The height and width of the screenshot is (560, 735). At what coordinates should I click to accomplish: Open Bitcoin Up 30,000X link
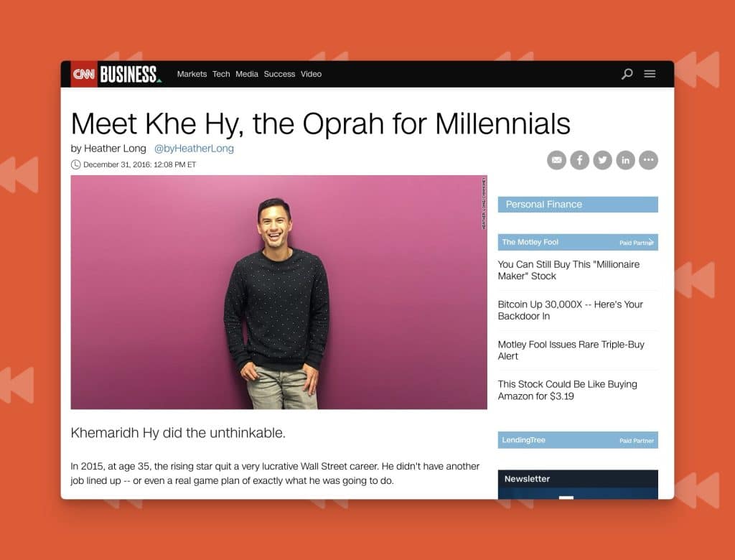(570, 310)
